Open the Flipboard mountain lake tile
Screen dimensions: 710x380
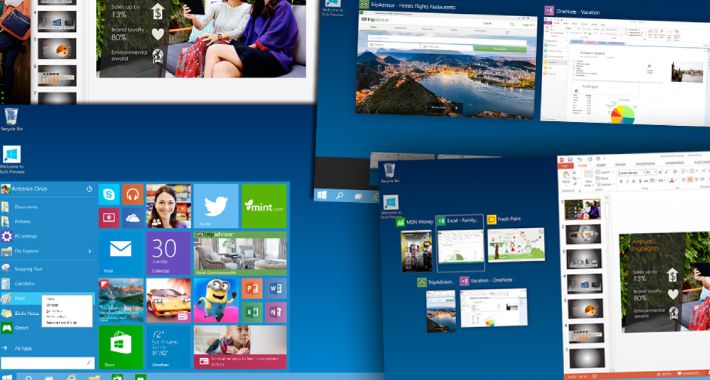(x=120, y=300)
